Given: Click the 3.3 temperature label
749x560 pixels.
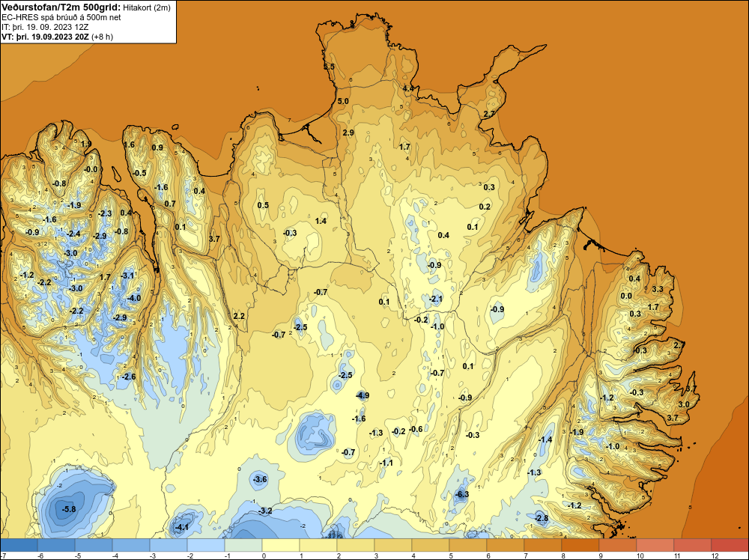Looking at the screenshot, I should tap(658, 289).
